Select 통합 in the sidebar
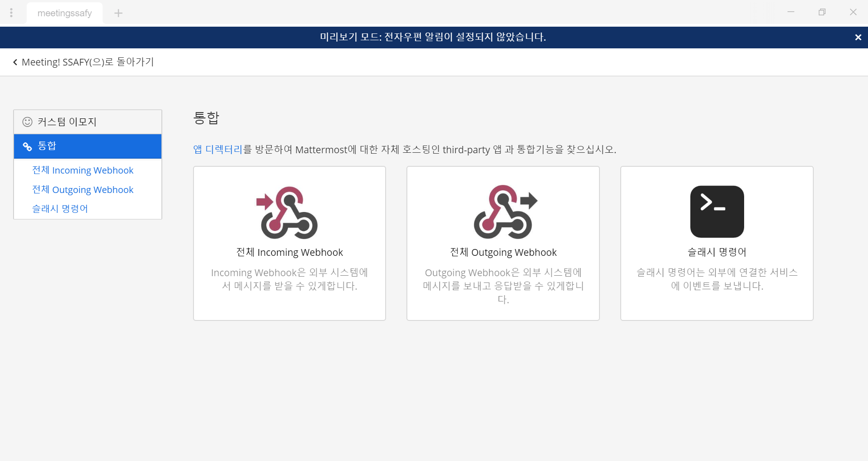868x461 pixels. point(88,146)
